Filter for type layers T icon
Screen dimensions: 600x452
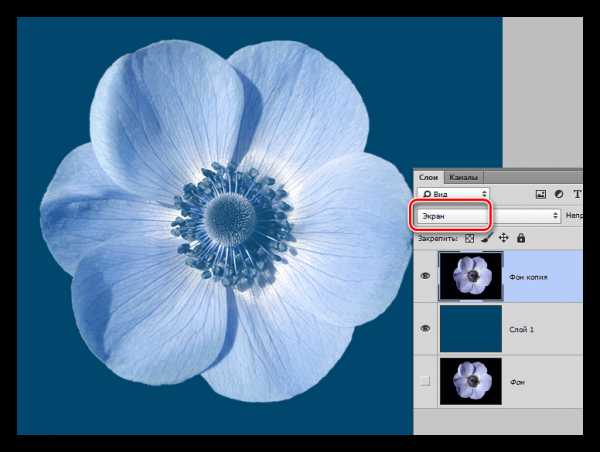pos(577,194)
